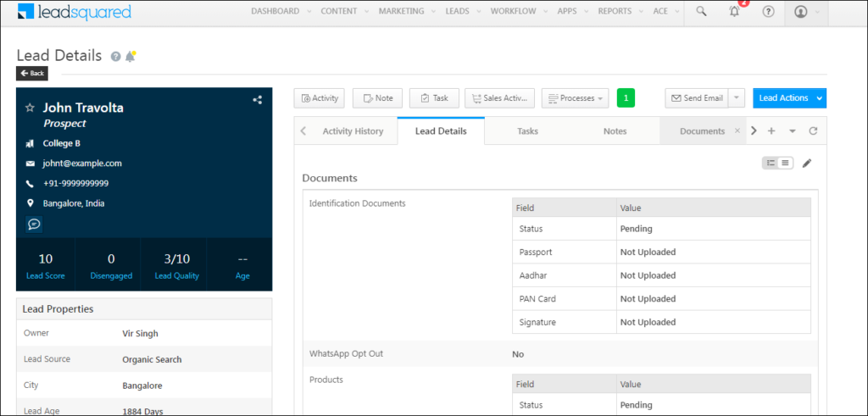The width and height of the screenshot is (868, 416).
Task: Open the Processes dropdown
Action: click(x=576, y=98)
